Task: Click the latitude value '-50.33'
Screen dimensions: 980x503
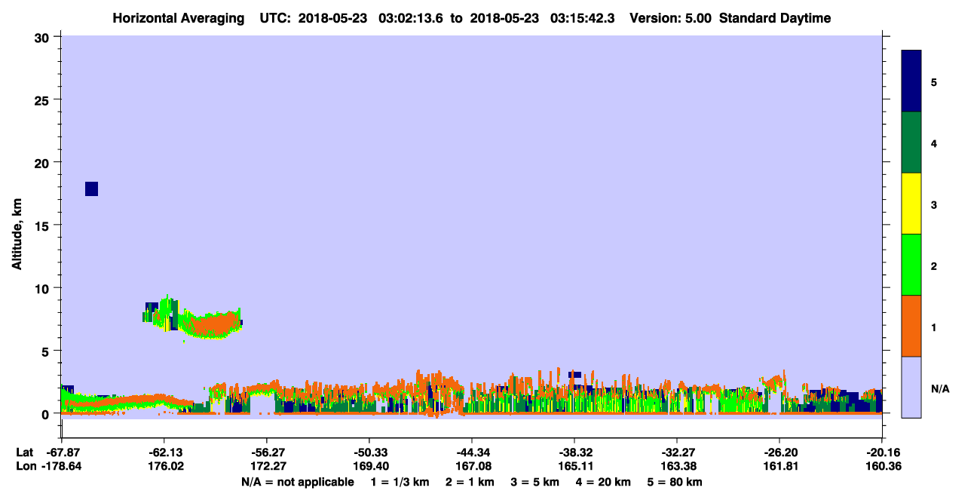Action: click(x=369, y=452)
